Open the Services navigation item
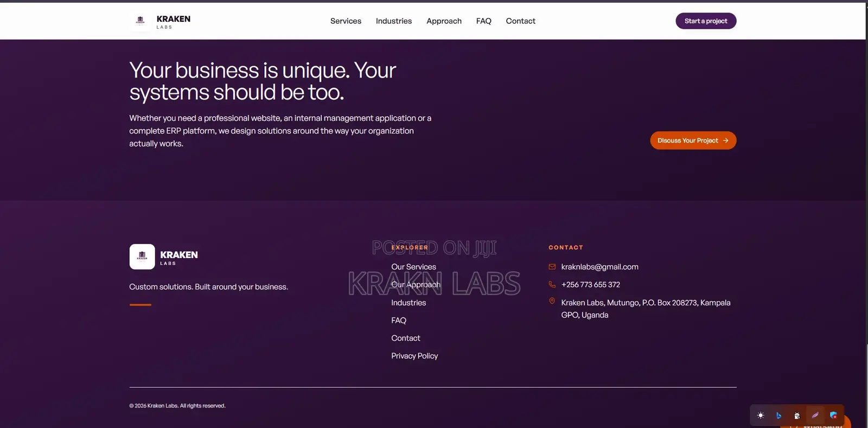 pyautogui.click(x=346, y=21)
